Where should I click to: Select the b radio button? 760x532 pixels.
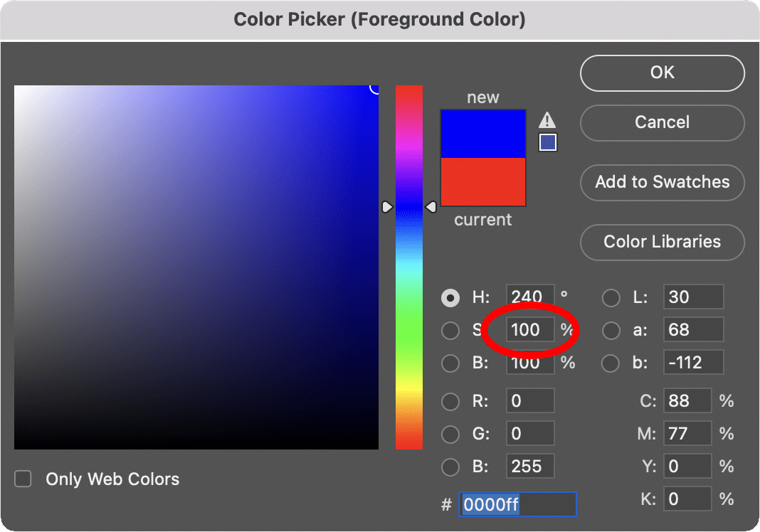(x=611, y=363)
